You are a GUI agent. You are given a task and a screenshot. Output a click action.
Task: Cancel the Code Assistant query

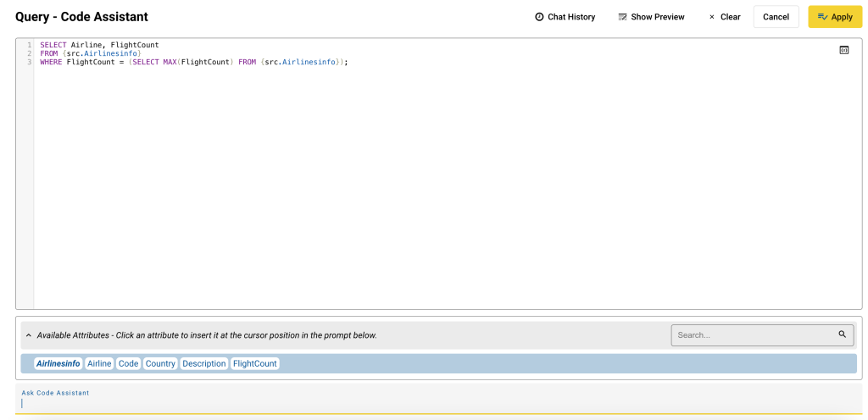776,17
